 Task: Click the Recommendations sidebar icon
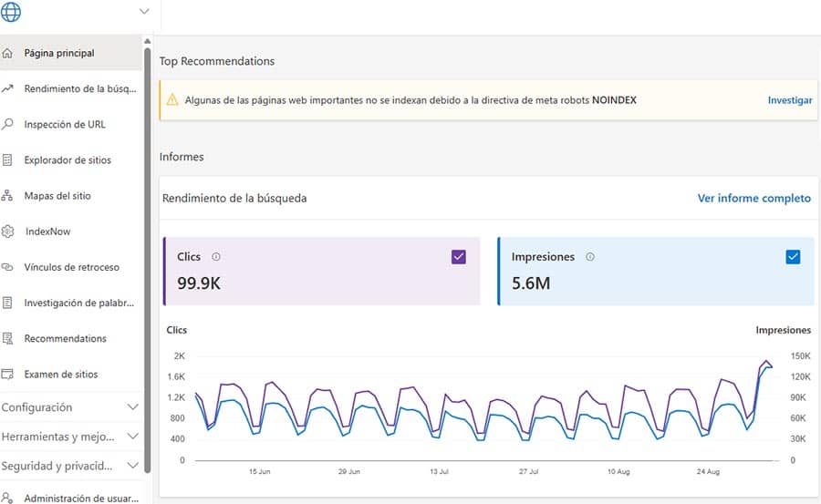click(7, 339)
